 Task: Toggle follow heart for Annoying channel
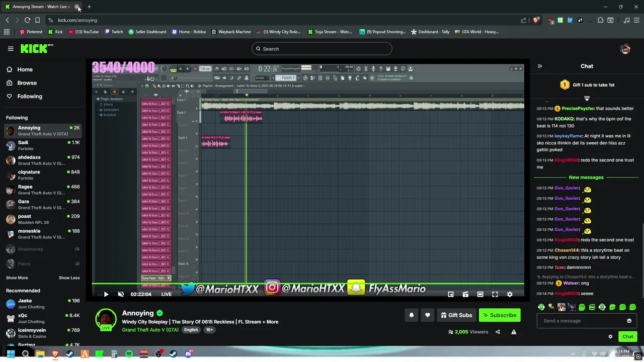tap(428, 315)
